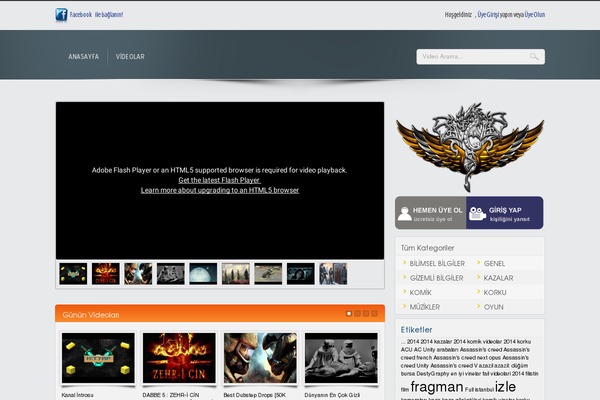Screen dimensions: 600x400
Task: Select the first player strip thumbnail with yellow cubes
Action: pos(73,274)
